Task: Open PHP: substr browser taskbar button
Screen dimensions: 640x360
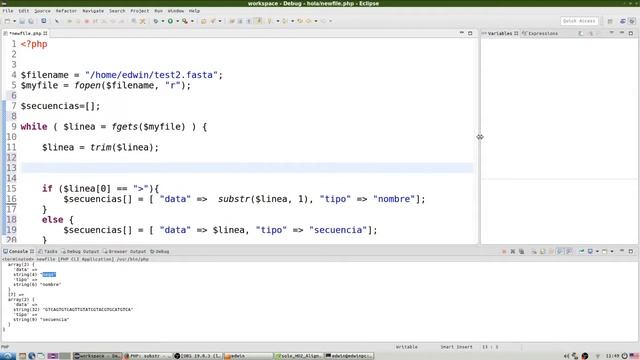Action: coord(148,356)
